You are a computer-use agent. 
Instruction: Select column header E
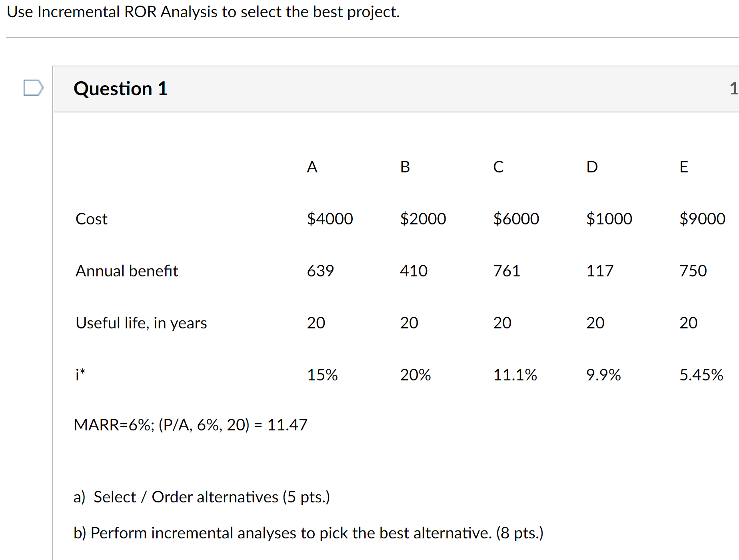pos(684,167)
